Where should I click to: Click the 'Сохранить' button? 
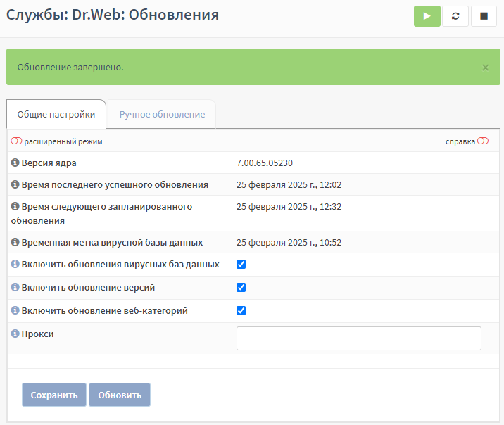click(54, 395)
